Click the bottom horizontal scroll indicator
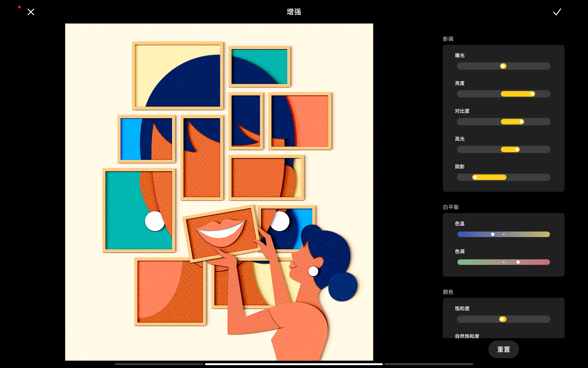 pyautogui.click(x=294, y=364)
